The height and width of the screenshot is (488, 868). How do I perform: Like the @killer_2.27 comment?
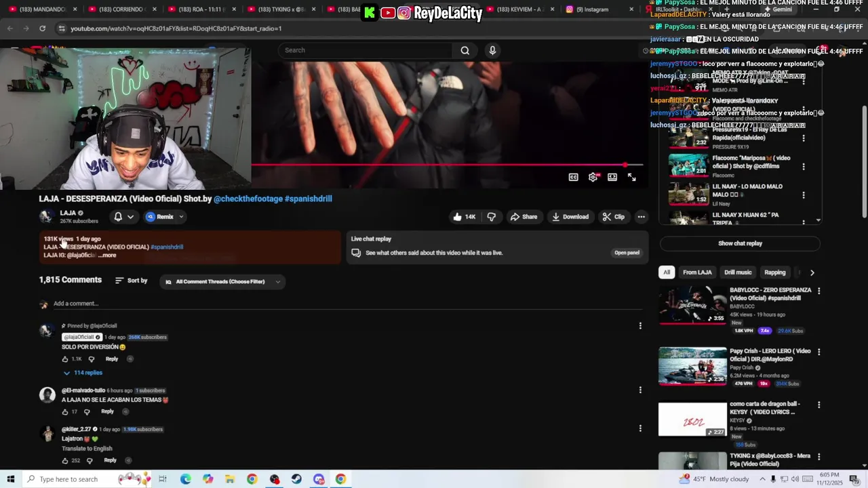tap(65, 460)
